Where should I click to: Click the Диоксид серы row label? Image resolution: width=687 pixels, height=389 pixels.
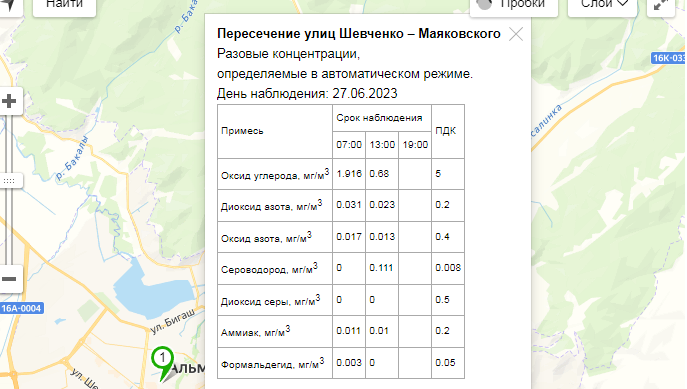(x=270, y=301)
